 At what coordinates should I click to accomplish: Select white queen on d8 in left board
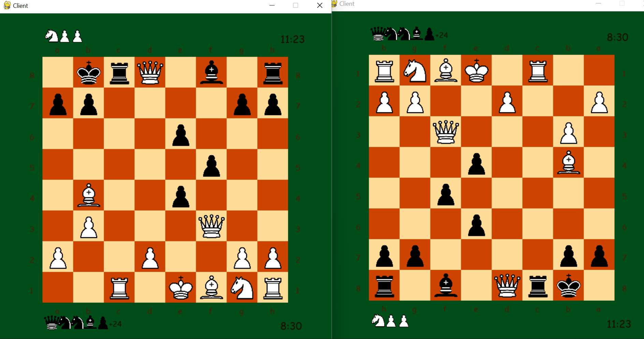(150, 72)
